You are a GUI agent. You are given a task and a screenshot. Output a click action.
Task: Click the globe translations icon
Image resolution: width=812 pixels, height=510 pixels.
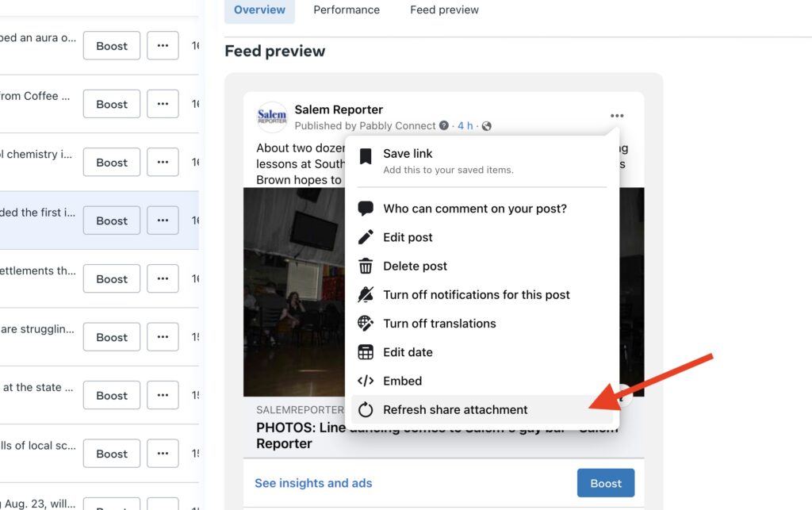tap(366, 324)
